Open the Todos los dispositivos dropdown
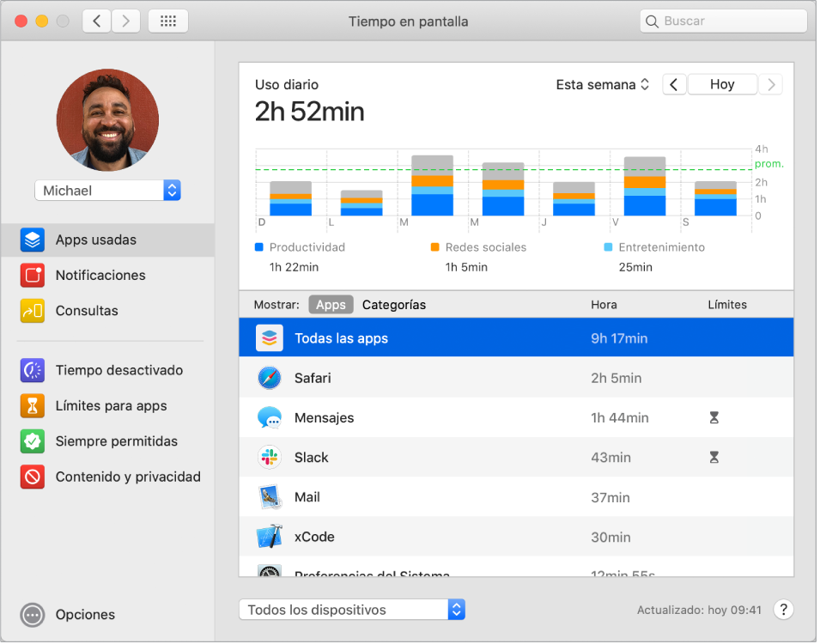Image resolution: width=820 pixels, height=644 pixels. tap(351, 610)
